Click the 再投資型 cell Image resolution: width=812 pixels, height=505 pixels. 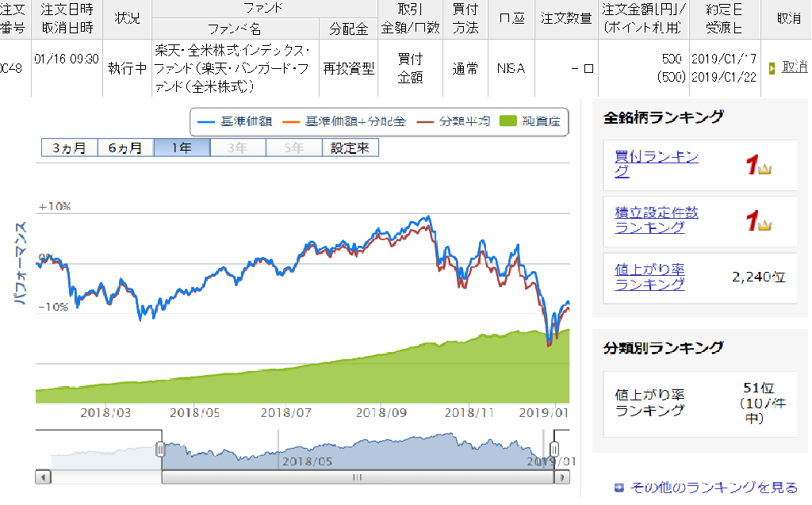tap(349, 68)
